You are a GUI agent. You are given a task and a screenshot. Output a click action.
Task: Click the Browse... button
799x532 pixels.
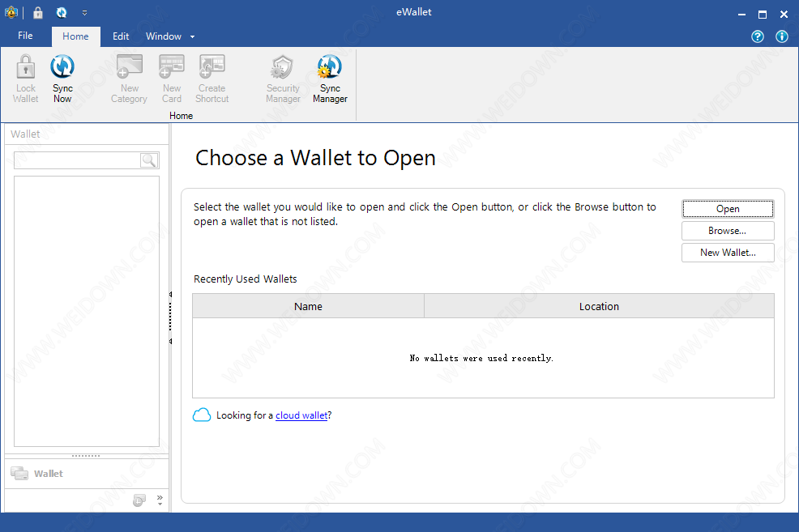point(728,231)
